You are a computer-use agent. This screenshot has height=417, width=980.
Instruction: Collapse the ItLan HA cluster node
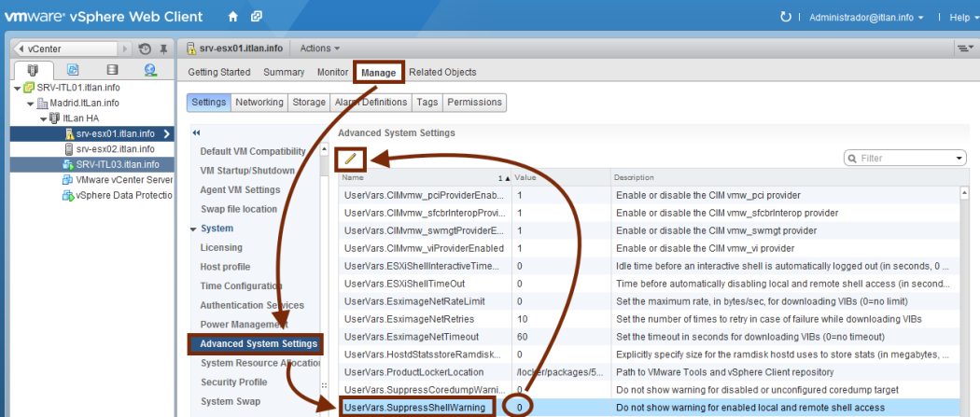pyautogui.click(x=43, y=118)
